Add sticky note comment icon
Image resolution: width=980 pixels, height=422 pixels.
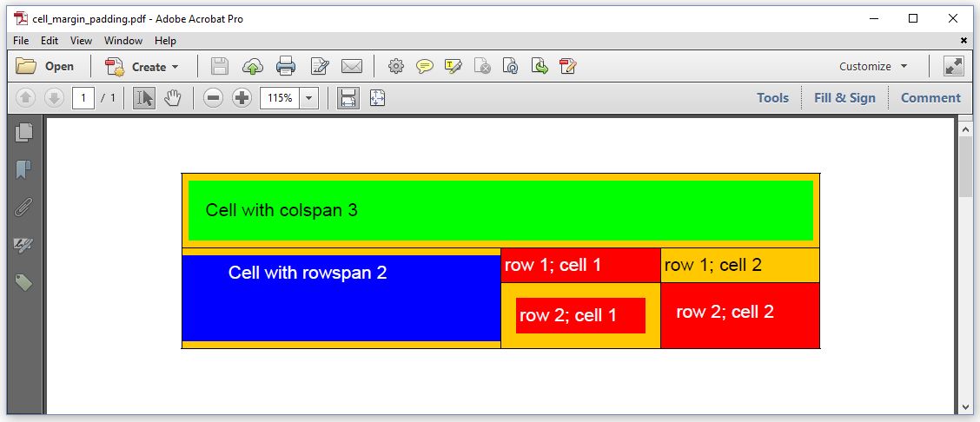[424, 66]
